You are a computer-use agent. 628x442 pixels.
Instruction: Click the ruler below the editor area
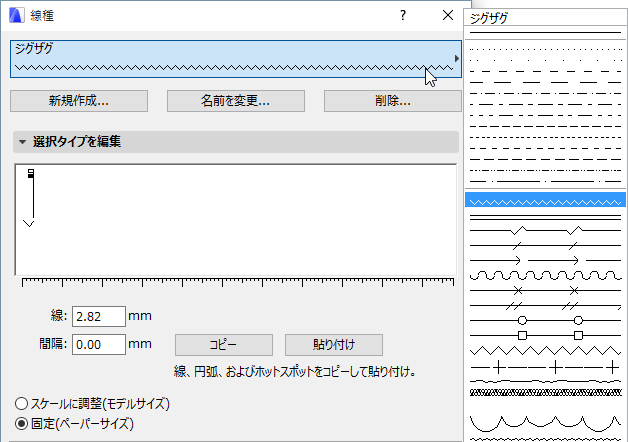[x=238, y=282]
